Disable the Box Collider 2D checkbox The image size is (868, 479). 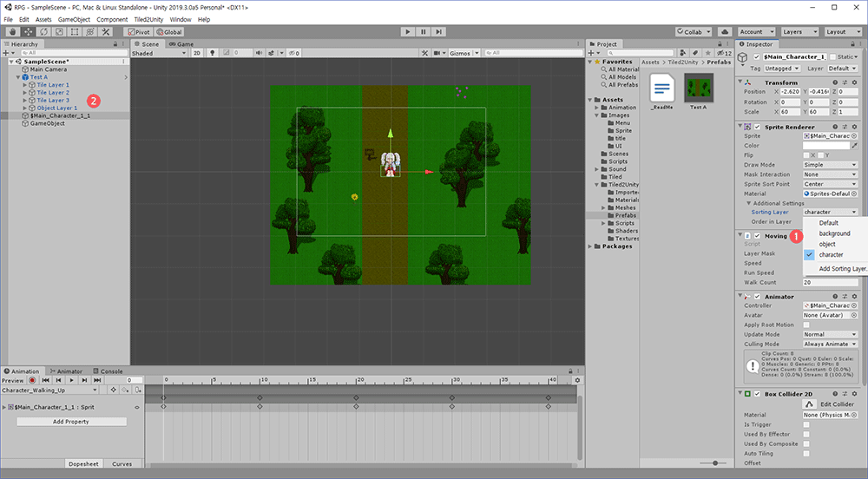click(x=757, y=394)
